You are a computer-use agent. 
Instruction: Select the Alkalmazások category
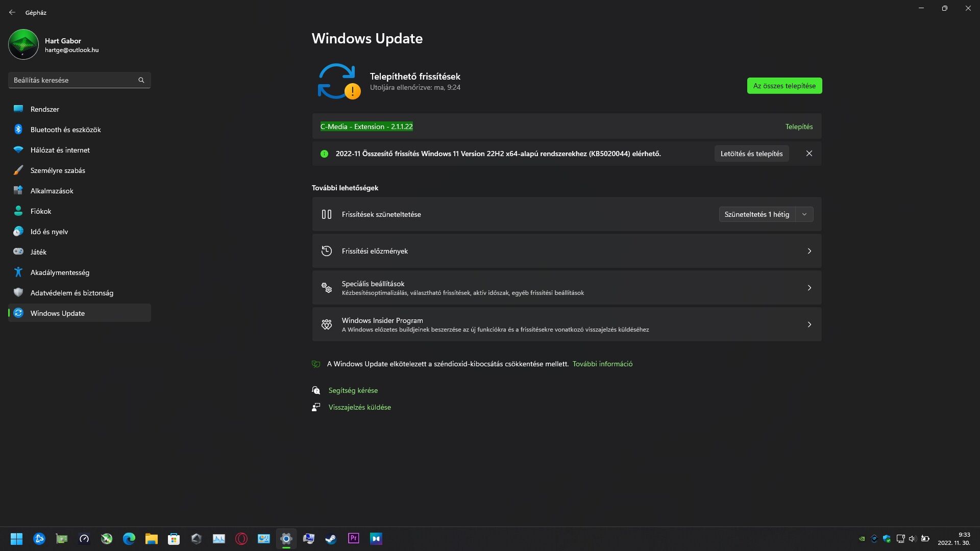[x=79, y=191]
